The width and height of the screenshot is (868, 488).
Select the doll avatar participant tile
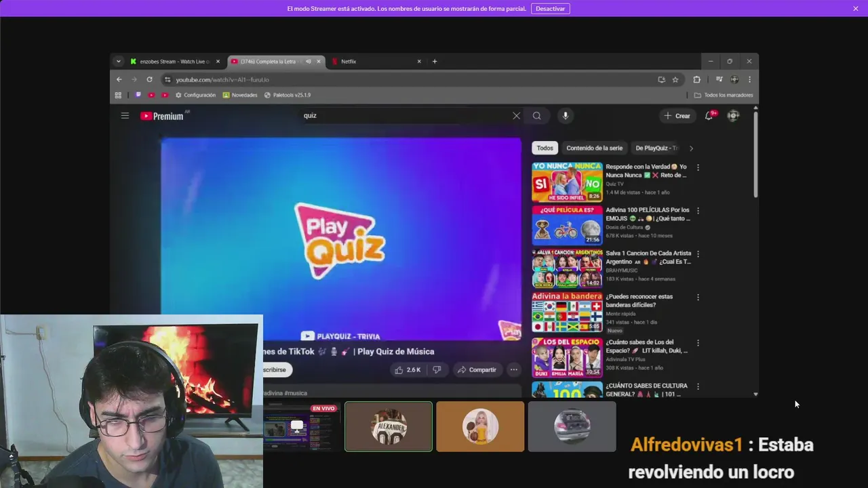point(480,426)
